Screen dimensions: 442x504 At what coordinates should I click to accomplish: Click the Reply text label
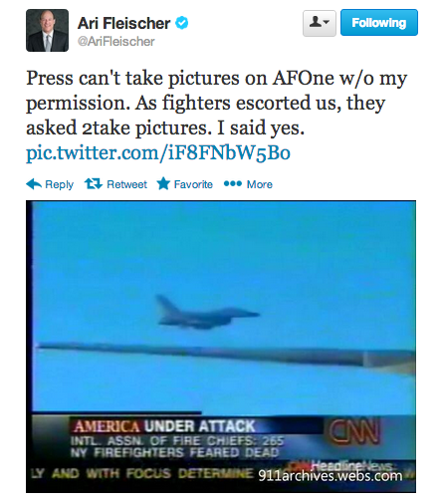point(59,184)
